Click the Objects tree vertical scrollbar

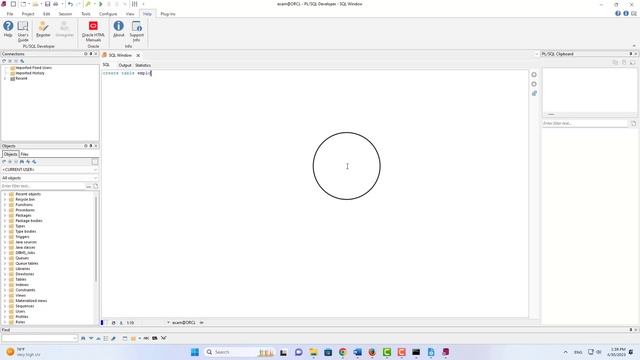pyautogui.click(x=96, y=239)
